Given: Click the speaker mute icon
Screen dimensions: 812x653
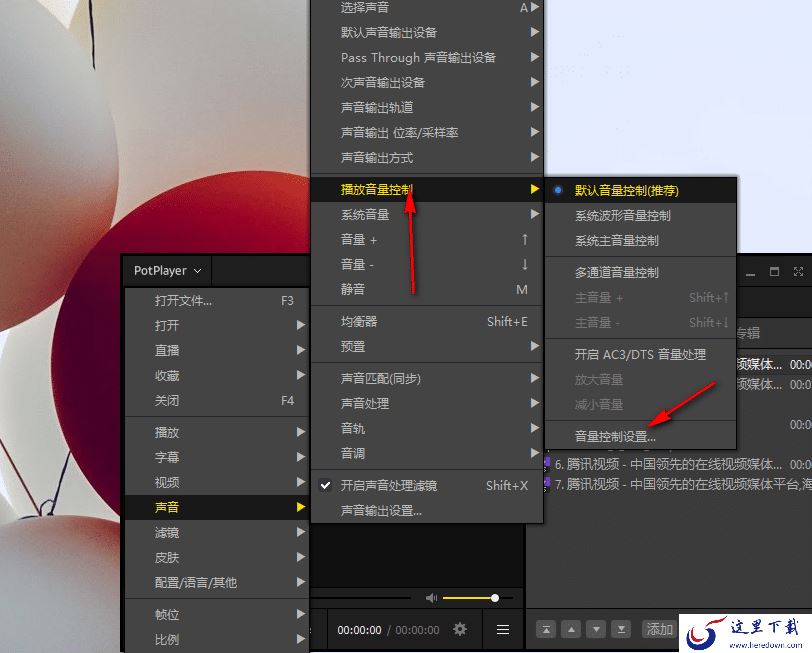Looking at the screenshot, I should (x=431, y=598).
